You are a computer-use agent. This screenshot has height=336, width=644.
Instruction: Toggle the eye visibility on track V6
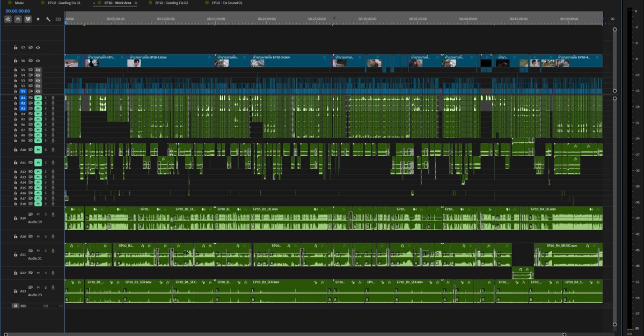[38, 61]
